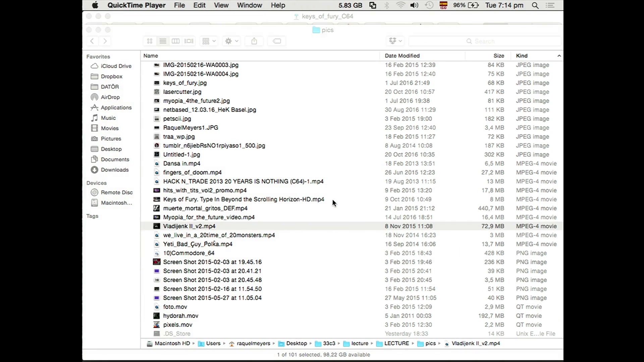This screenshot has height=362, width=644.
Task: Open Applications in the sidebar
Action: coord(111,108)
